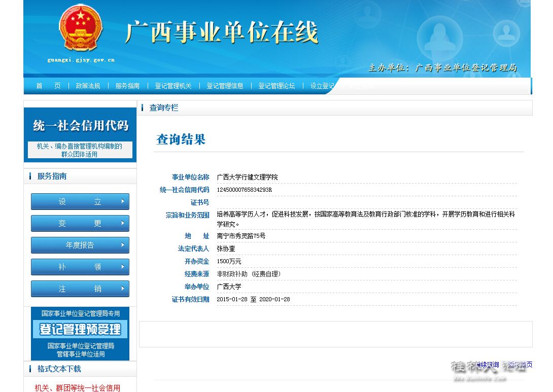Switch to the 政策法规 menu item
The height and width of the screenshot is (392, 553).
tap(89, 86)
